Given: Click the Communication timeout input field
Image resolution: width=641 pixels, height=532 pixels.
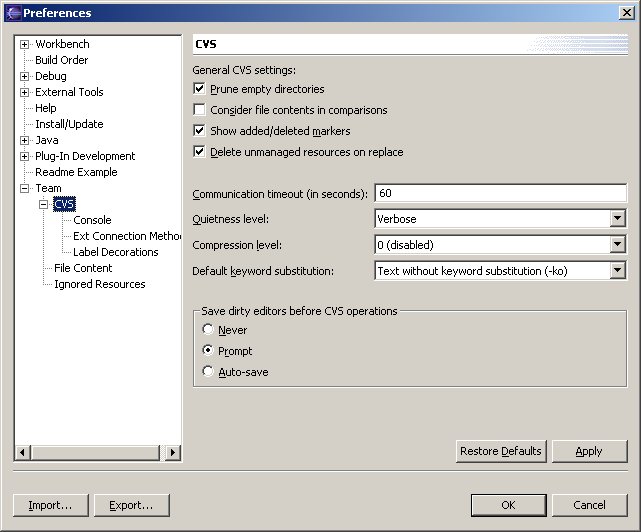Looking at the screenshot, I should point(500,193).
